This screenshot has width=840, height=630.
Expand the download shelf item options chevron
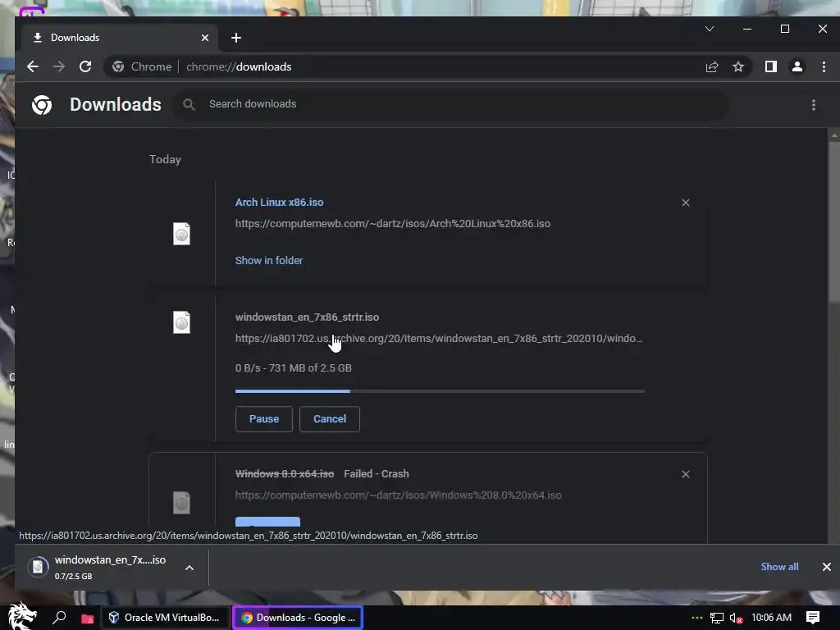tap(189, 568)
